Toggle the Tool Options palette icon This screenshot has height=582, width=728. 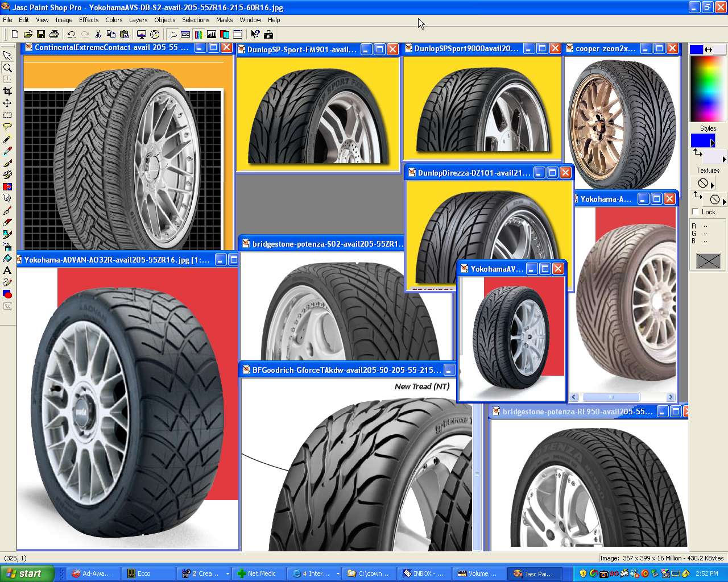185,34
